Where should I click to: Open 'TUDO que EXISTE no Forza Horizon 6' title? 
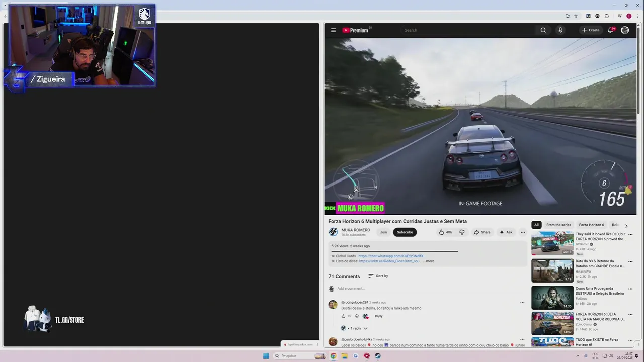(597, 342)
